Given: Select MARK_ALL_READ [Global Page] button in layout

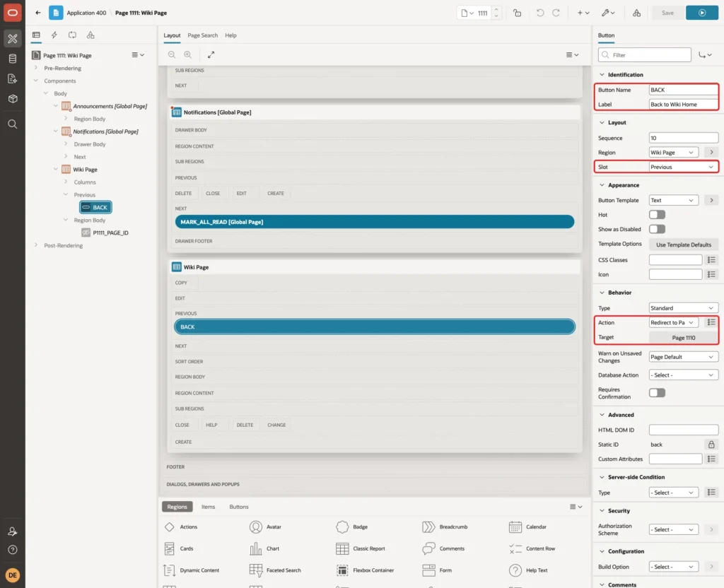Looking at the screenshot, I should point(375,222).
